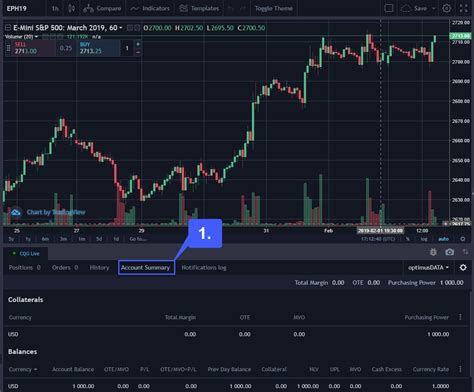Click the bug report icon in the trading panel
Screen dimensions: 474x392
coord(433,252)
